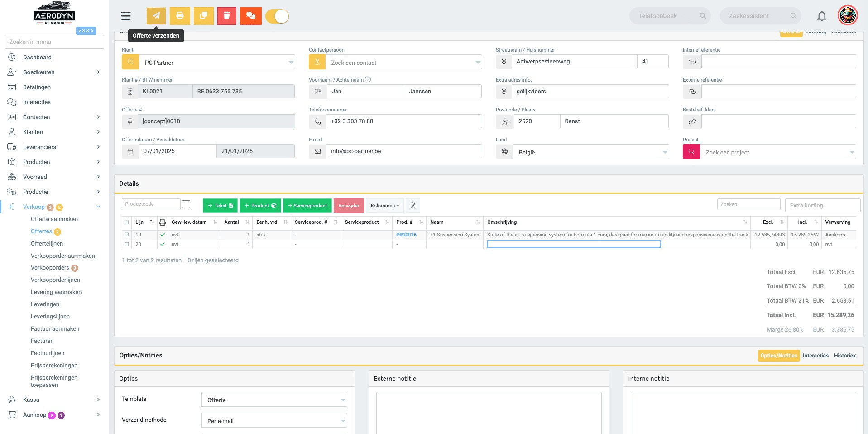Open the user profile avatar
Screen dimensions: 868x434
pos(848,16)
